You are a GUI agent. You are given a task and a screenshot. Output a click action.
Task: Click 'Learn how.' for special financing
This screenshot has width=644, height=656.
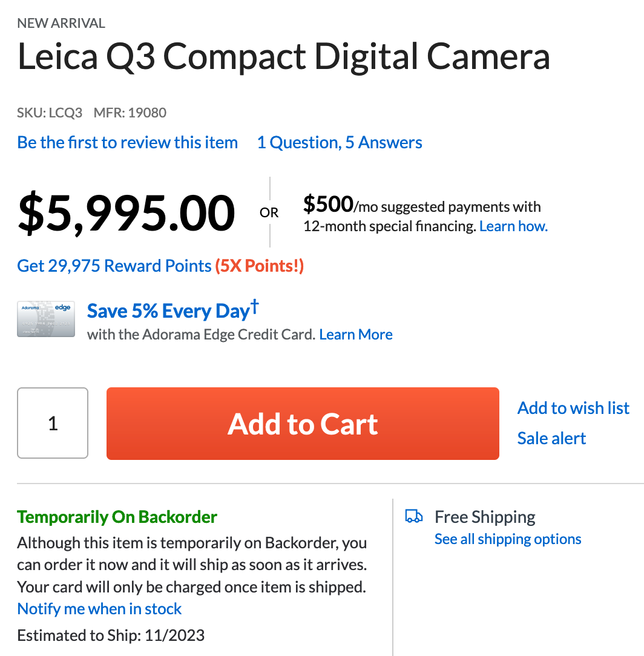point(513,226)
